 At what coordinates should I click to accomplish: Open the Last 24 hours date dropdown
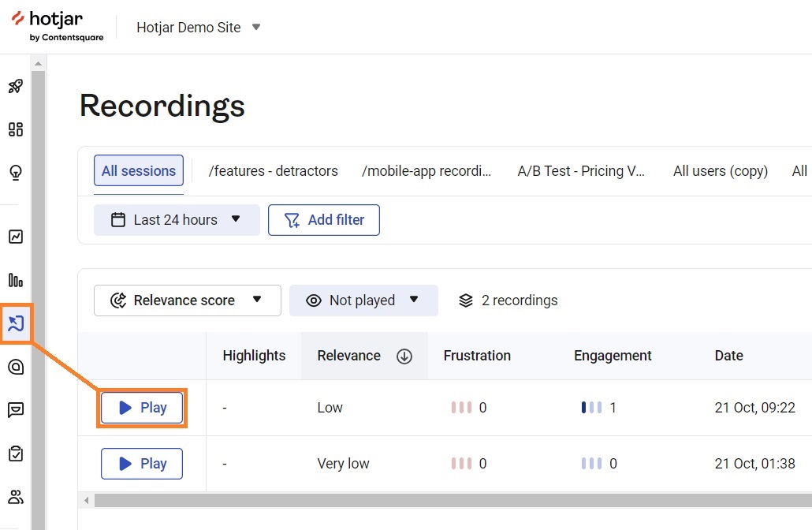(x=176, y=219)
